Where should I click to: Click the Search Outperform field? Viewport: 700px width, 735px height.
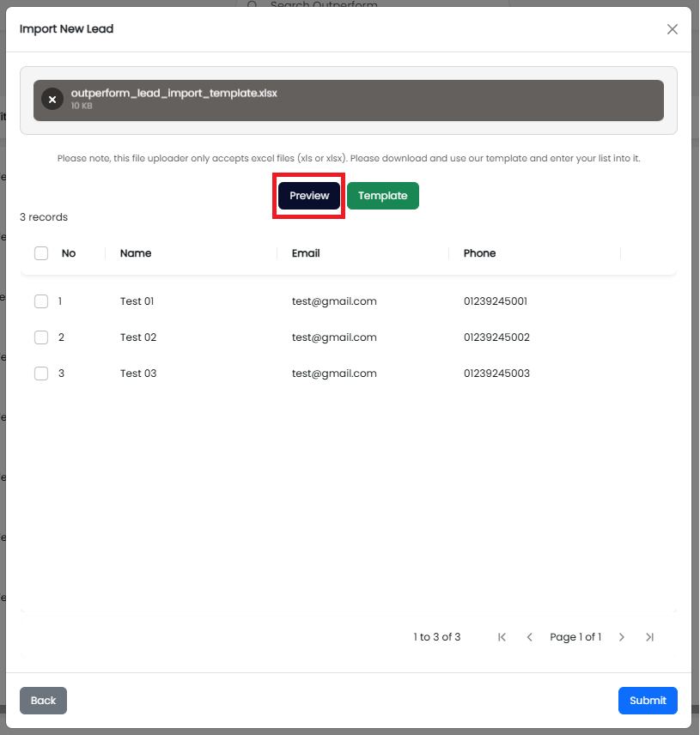click(369, 5)
